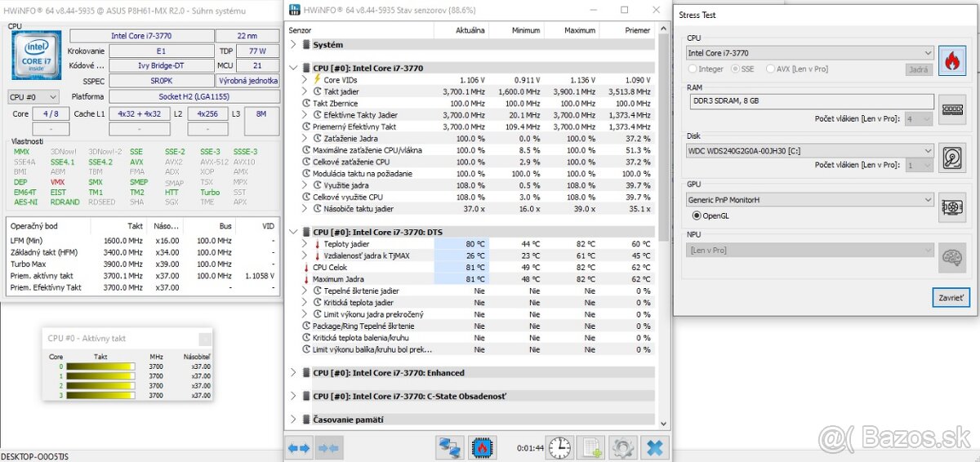Collapse the CPU i7-3770 DTS group
Viewport: 980px width, 462px height.
point(294,233)
